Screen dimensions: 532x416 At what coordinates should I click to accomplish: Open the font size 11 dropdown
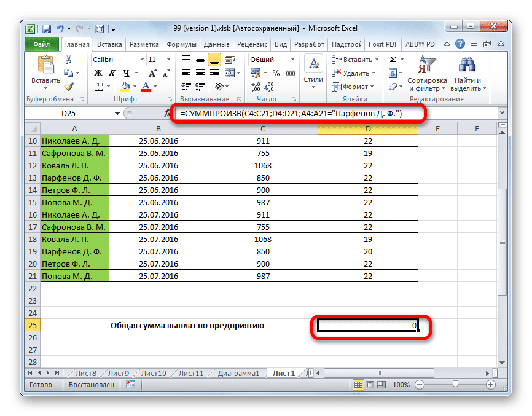coord(168,60)
